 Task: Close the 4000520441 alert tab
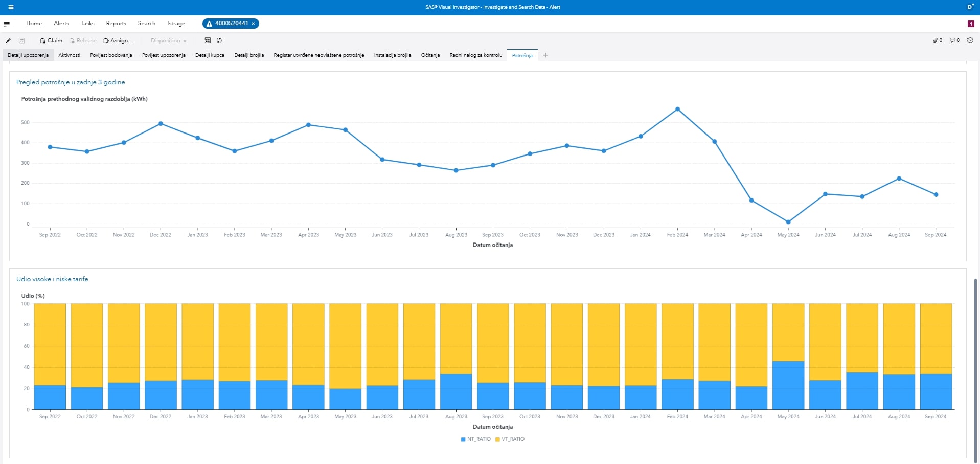click(253, 24)
